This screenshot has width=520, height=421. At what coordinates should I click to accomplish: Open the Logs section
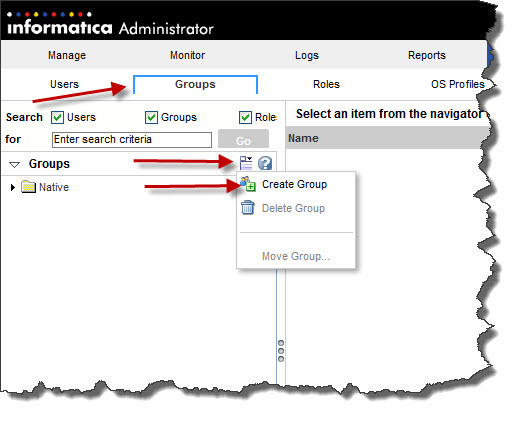click(307, 55)
